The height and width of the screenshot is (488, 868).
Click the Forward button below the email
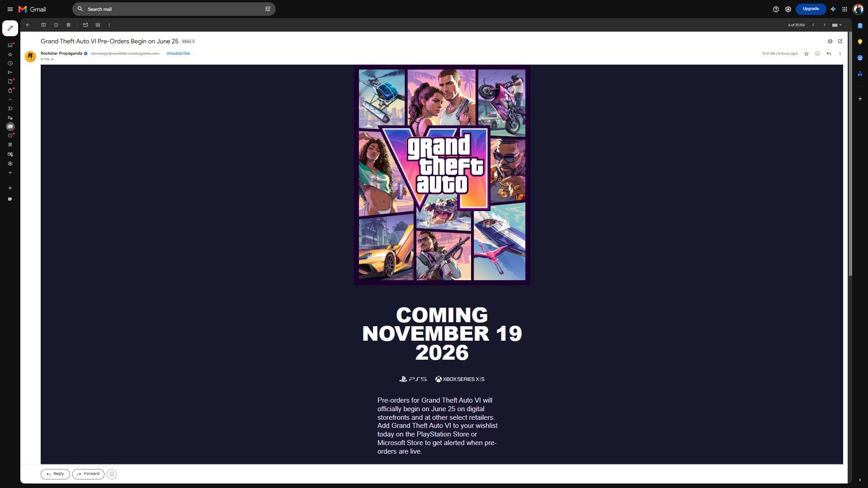88,474
